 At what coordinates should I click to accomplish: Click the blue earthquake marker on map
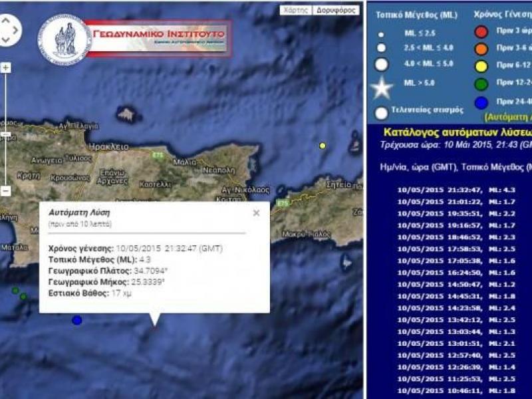pyautogui.click(x=77, y=321)
